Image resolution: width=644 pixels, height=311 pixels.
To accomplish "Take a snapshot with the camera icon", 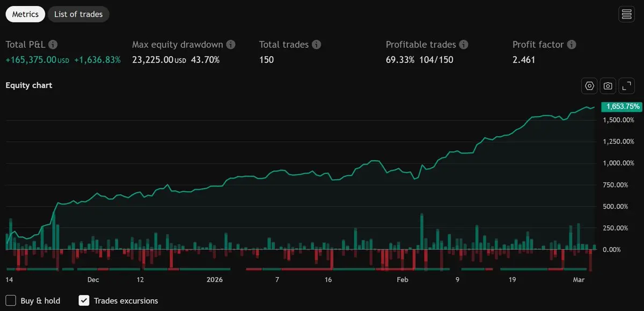I will coord(608,86).
